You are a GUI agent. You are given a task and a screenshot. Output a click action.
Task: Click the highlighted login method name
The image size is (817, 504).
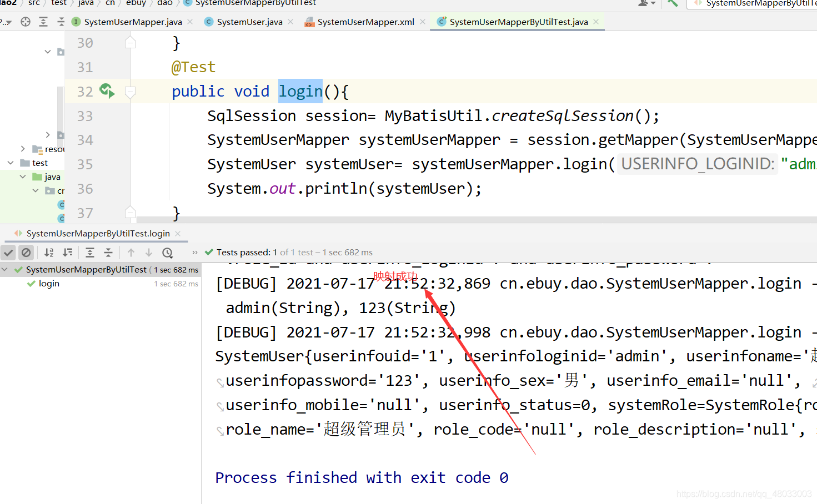(300, 91)
